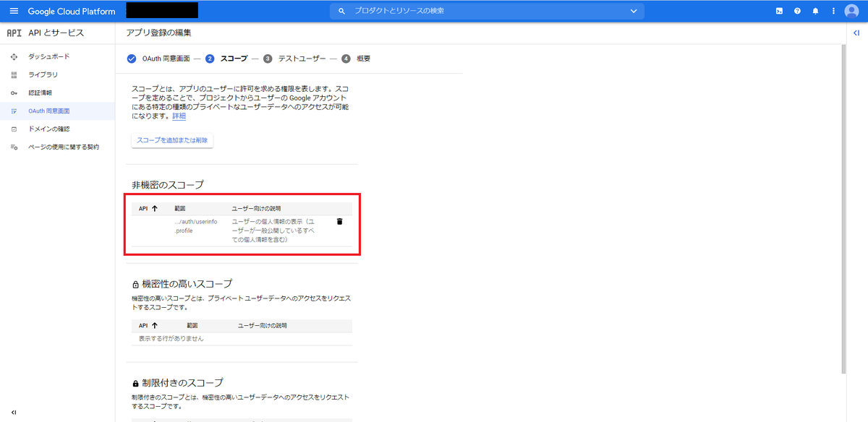Open the notifications bell
This screenshot has width=868, height=422.
point(816,11)
